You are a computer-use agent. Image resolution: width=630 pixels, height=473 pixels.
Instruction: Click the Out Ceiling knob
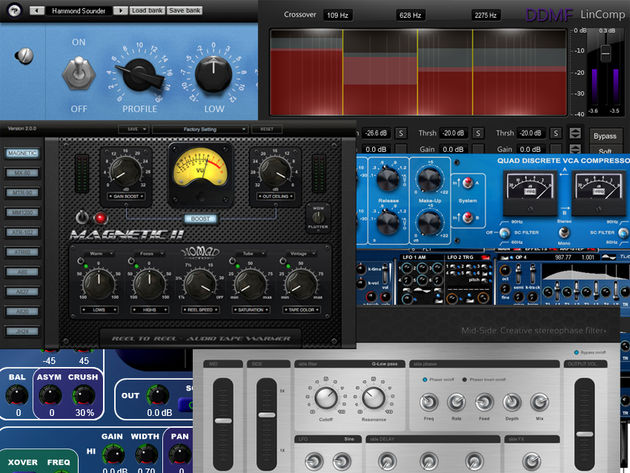[x=275, y=172]
